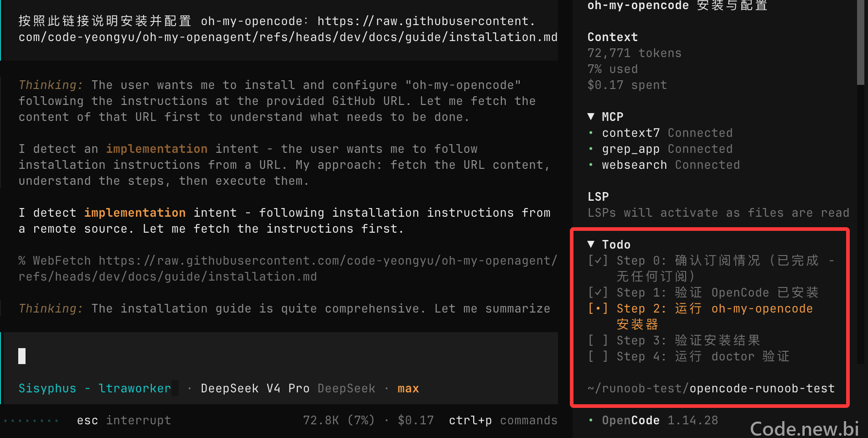
Task: Choose the DeepSeek V4 Pro model
Action: click(x=255, y=388)
